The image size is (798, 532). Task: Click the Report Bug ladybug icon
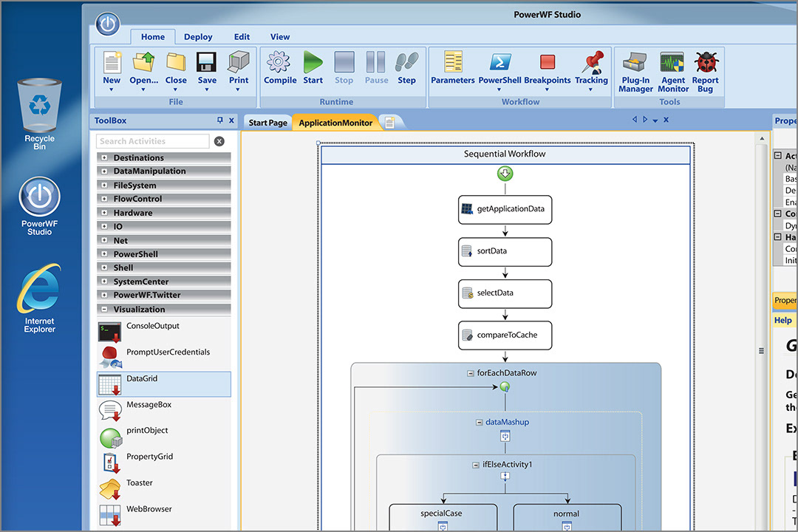click(x=706, y=62)
